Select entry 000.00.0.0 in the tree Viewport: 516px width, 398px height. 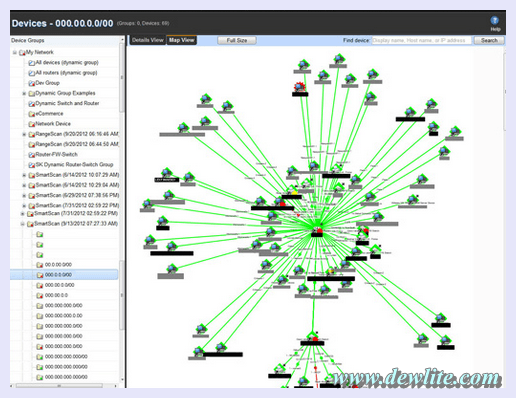point(56,295)
